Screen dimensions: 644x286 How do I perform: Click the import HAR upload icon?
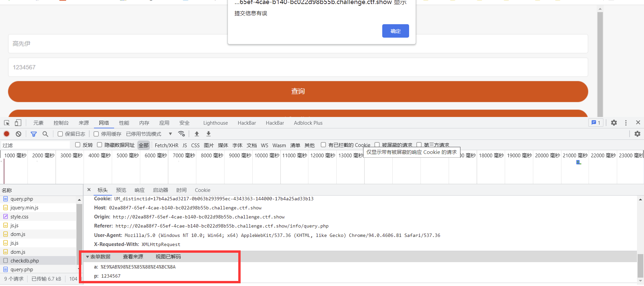pyautogui.click(x=197, y=134)
